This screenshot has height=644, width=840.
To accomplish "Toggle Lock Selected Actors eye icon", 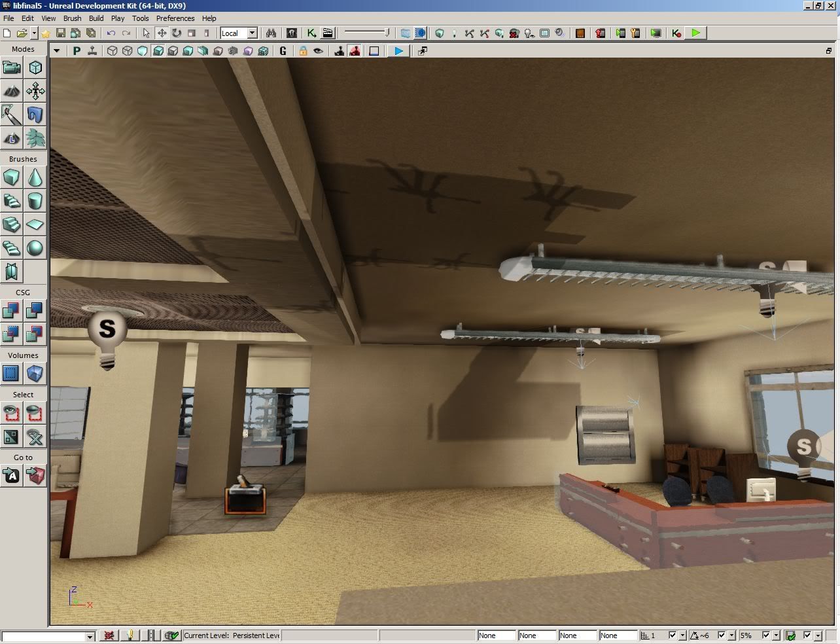I will (318, 50).
